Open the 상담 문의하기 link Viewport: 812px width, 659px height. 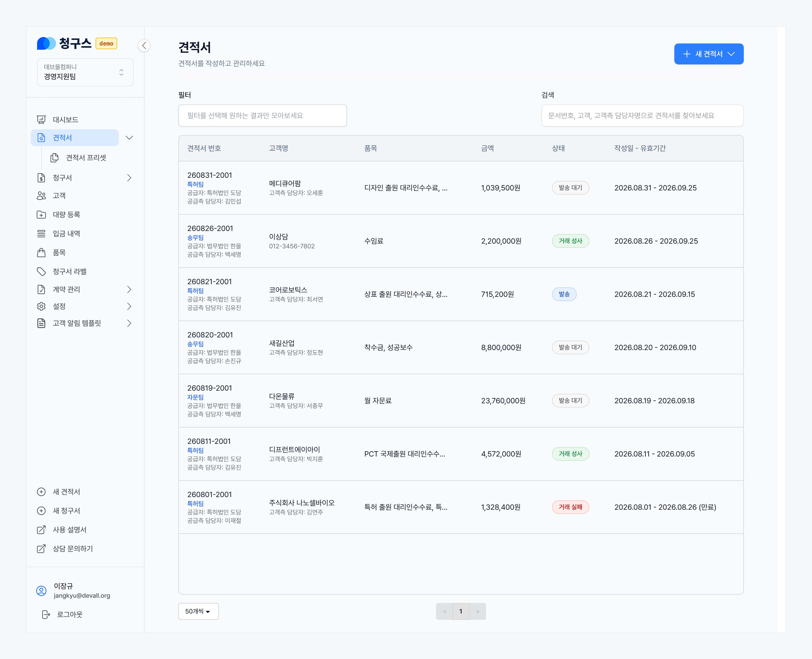[73, 549]
